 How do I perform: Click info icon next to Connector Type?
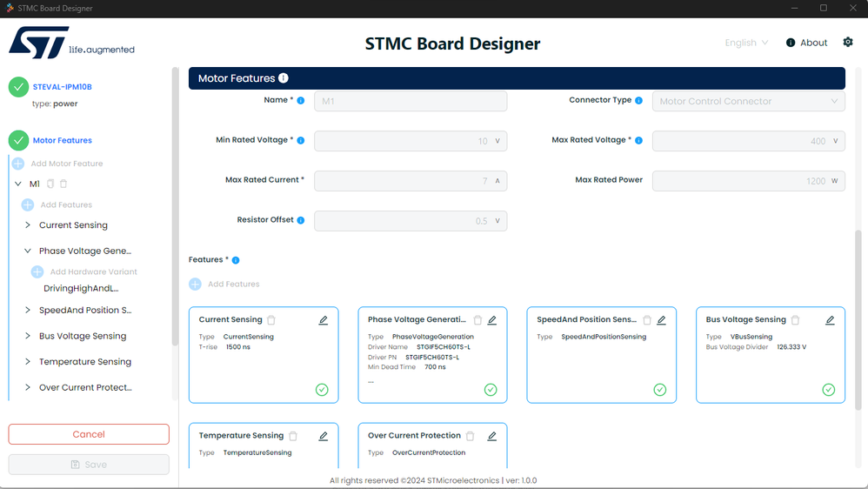click(x=638, y=100)
